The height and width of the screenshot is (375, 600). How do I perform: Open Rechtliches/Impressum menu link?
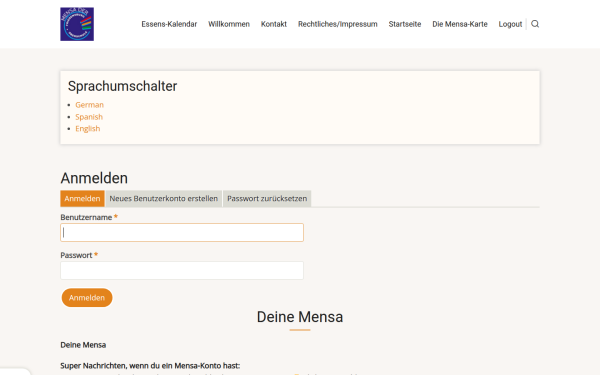click(338, 24)
